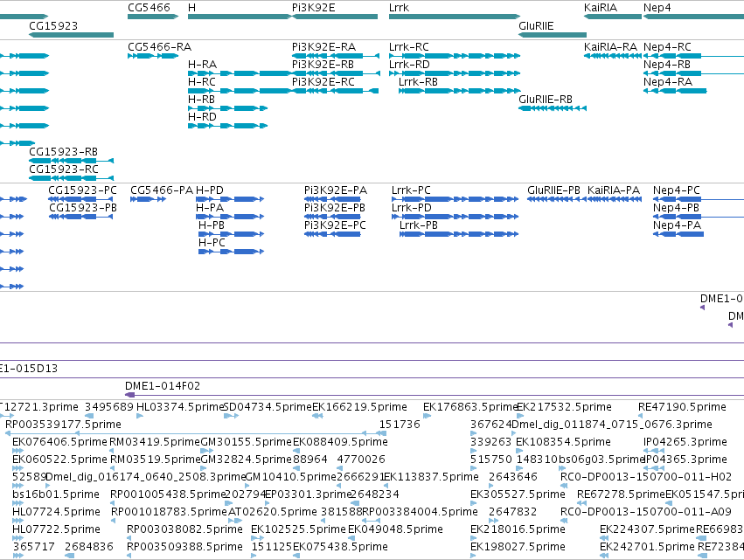Click the H-PA protein label
This screenshot has width=744, height=560.
tap(210, 208)
